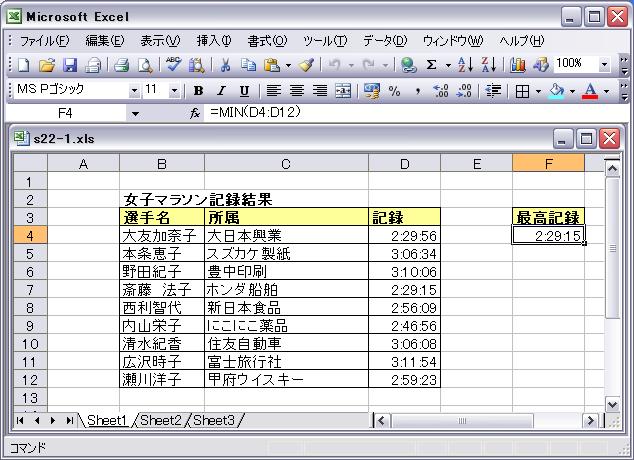Center align text
Screen dimensions: 634x460
point(297,91)
